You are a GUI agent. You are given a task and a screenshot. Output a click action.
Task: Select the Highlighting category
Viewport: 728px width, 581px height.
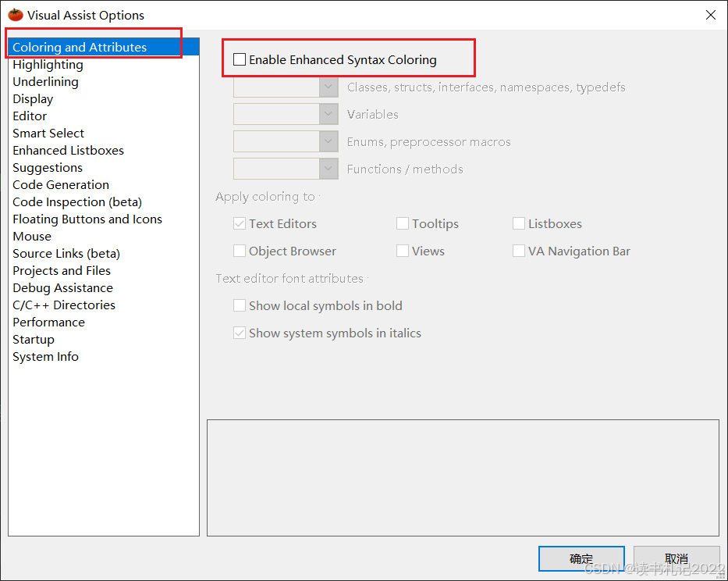(x=104, y=64)
